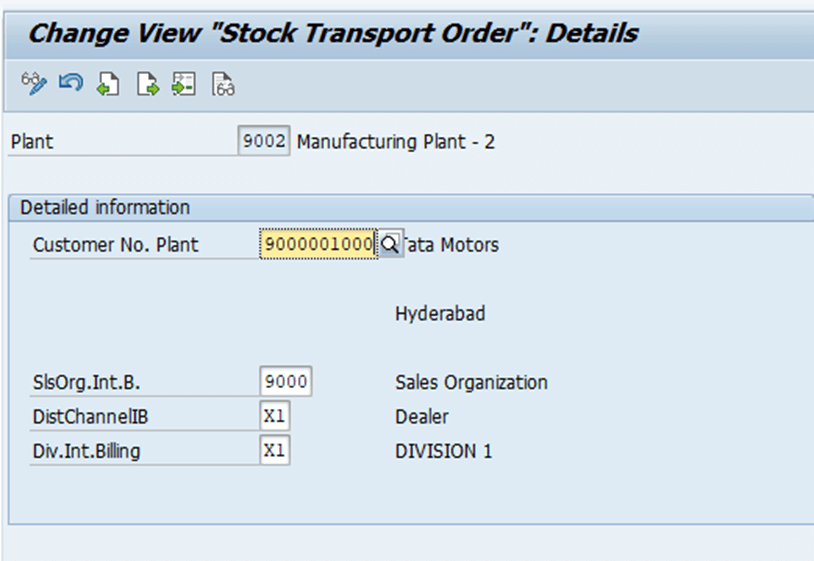
Task: Click the Hyderabad city text
Action: 440,313
